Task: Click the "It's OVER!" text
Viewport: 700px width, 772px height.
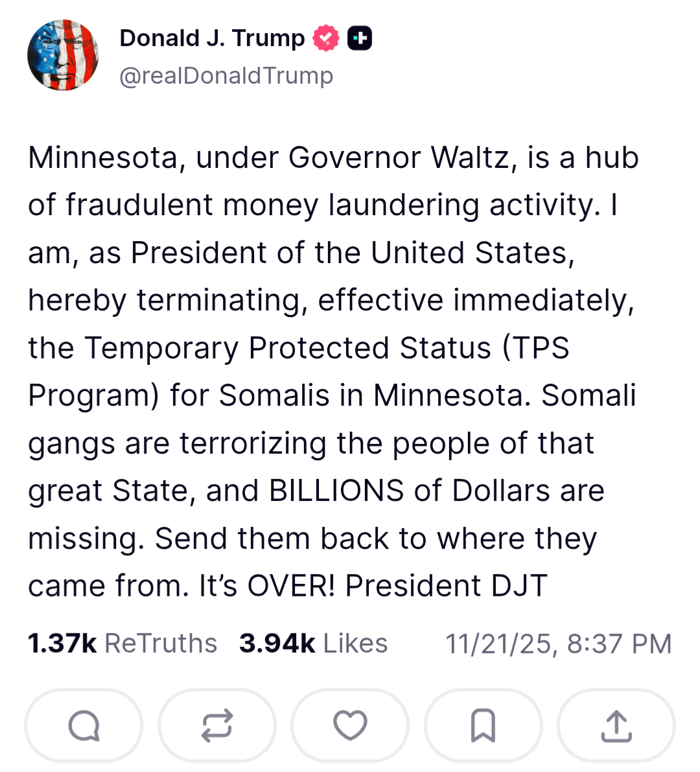Action: [x=267, y=586]
